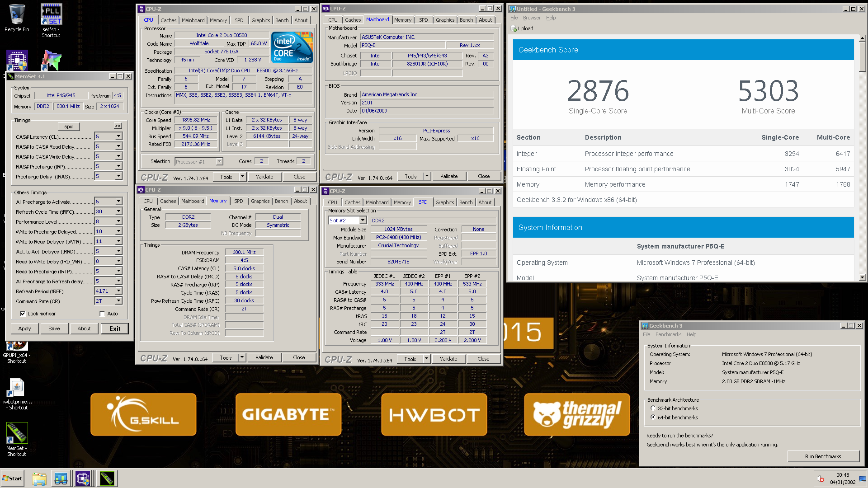Click title icon of CPU-Z Mainboard window
This screenshot has width=868, height=488.
pos(325,8)
